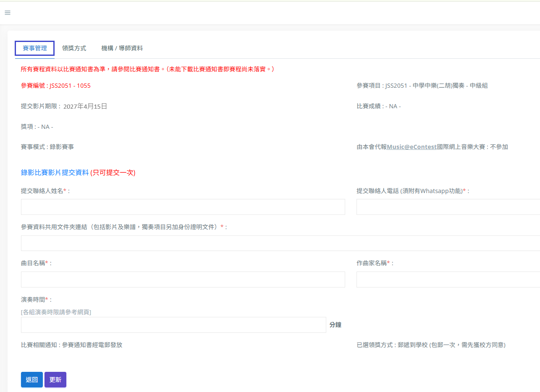Click the 更新 button
Image resolution: width=540 pixels, height=392 pixels.
point(55,380)
